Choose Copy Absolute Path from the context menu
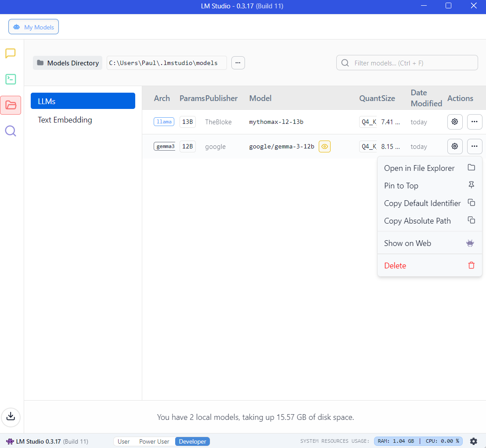The height and width of the screenshot is (448, 486). [417, 221]
